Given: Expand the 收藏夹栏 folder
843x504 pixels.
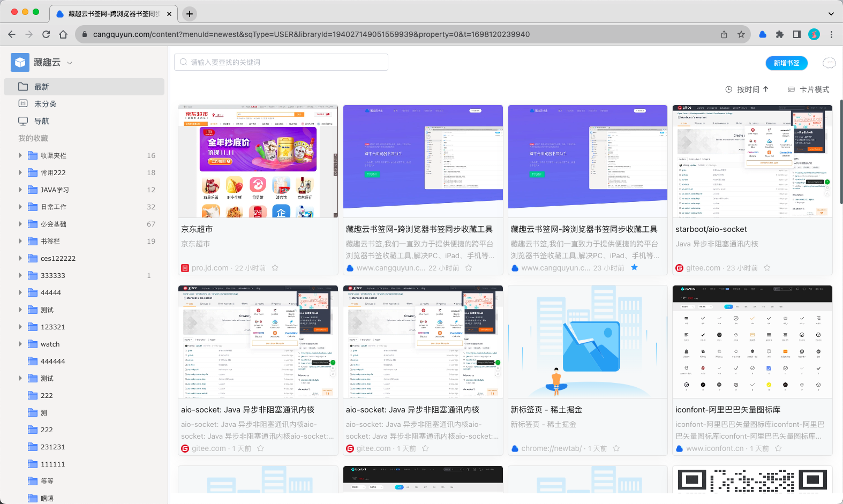Looking at the screenshot, I should (x=20, y=155).
